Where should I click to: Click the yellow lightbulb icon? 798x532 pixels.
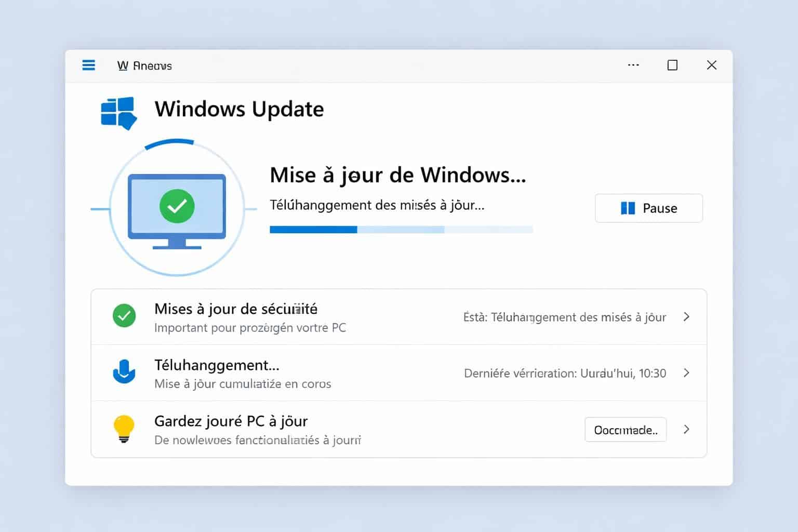124,429
